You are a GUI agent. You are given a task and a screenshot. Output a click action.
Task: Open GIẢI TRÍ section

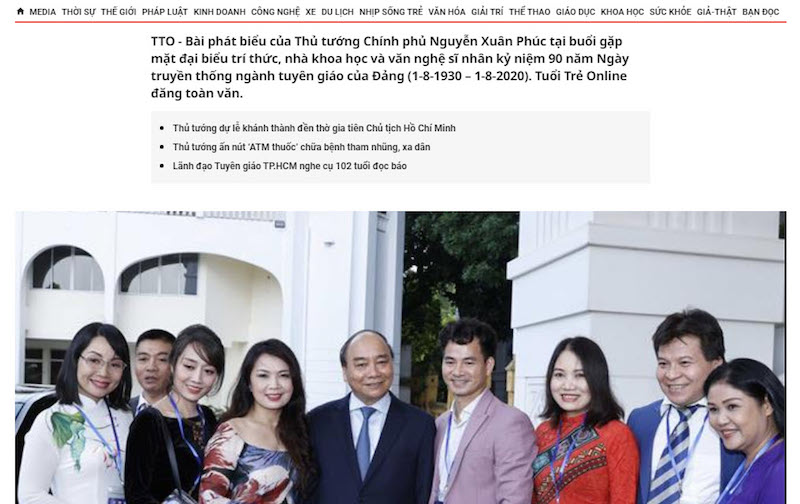coord(487,12)
